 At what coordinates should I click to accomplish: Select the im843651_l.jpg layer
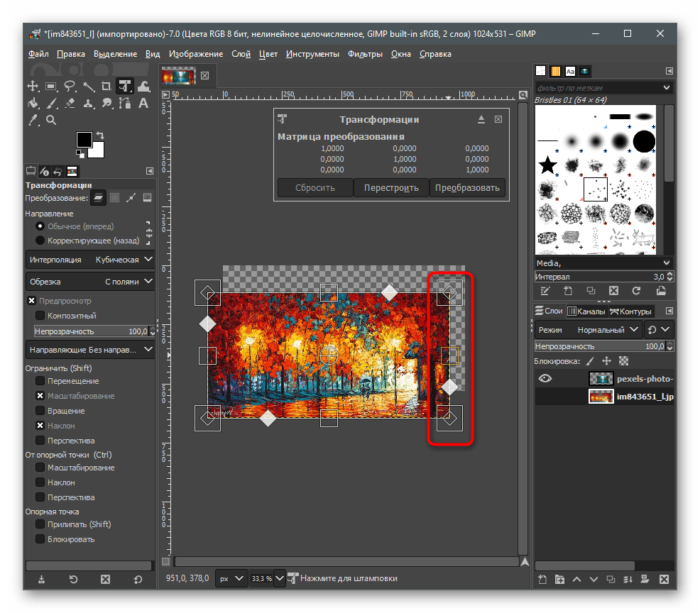[x=630, y=397]
